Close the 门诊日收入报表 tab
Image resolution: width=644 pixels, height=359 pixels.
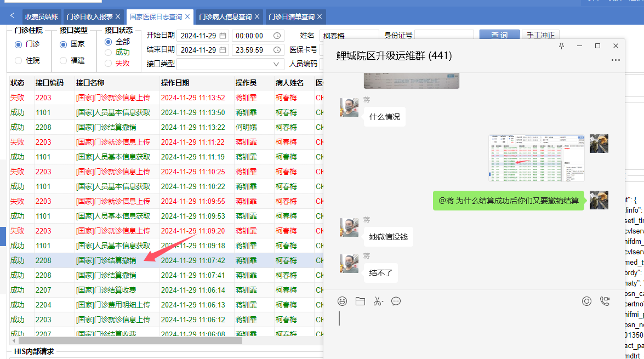pos(118,16)
